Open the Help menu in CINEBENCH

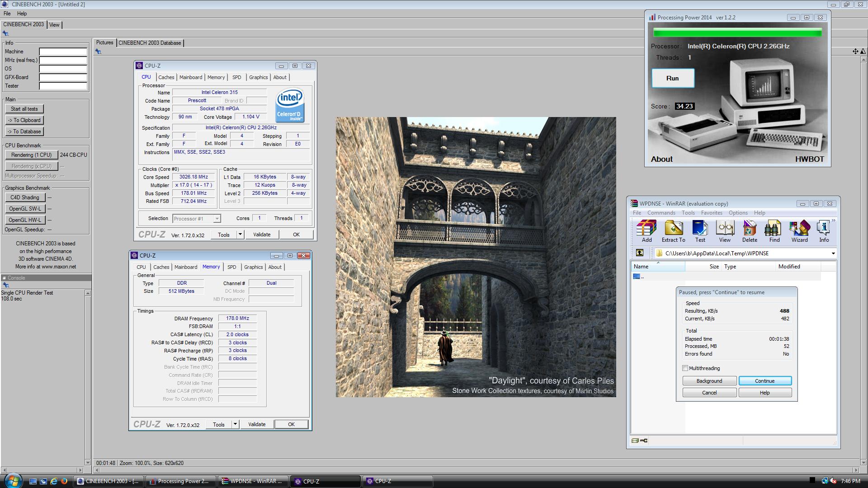pos(22,14)
